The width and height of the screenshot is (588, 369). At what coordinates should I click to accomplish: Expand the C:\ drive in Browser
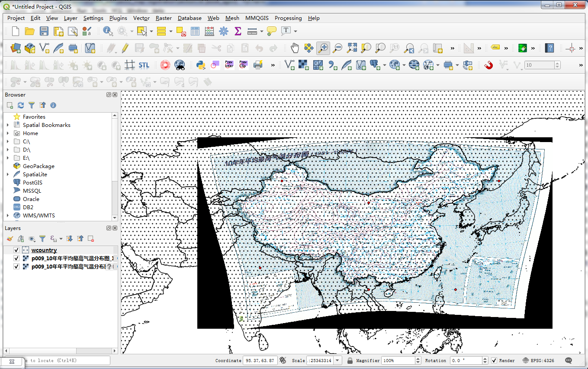pyautogui.click(x=8, y=141)
